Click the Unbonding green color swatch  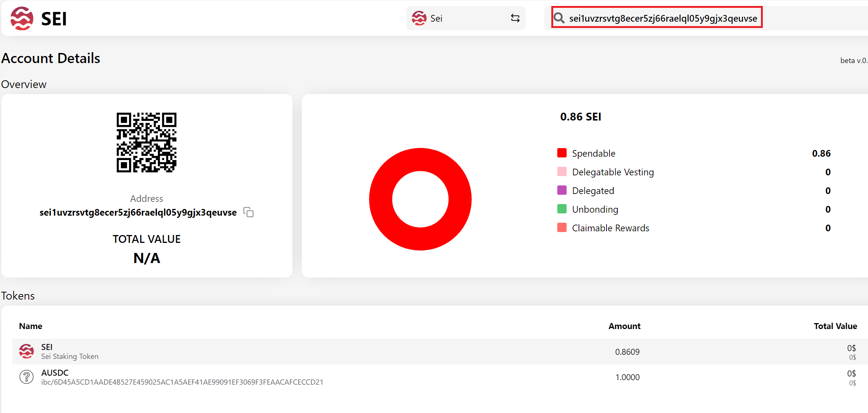pyautogui.click(x=562, y=209)
